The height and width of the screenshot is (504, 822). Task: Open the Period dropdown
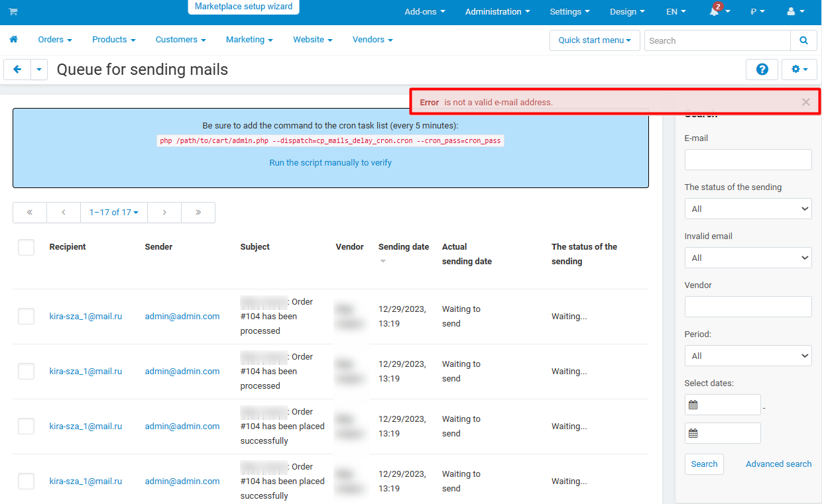point(748,356)
